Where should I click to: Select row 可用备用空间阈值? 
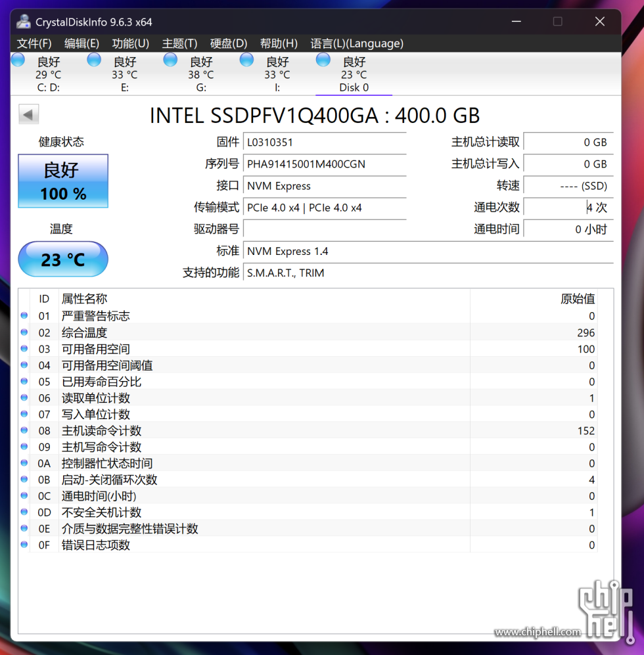click(x=308, y=365)
